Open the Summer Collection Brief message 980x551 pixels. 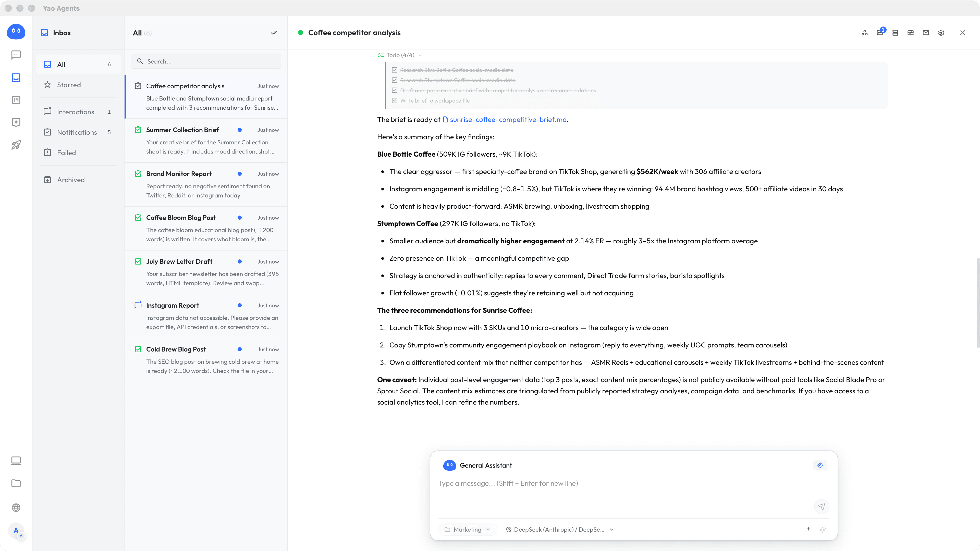[206, 141]
